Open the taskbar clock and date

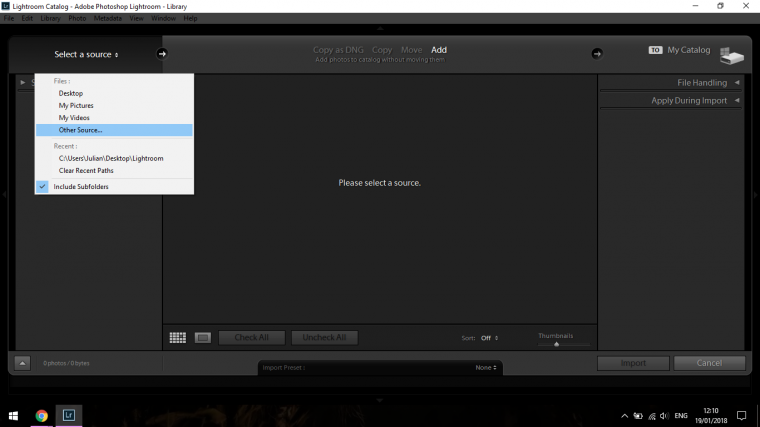click(711, 416)
